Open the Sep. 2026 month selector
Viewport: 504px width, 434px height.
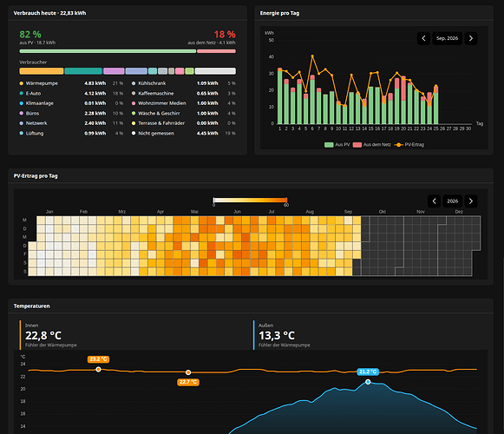click(x=447, y=38)
